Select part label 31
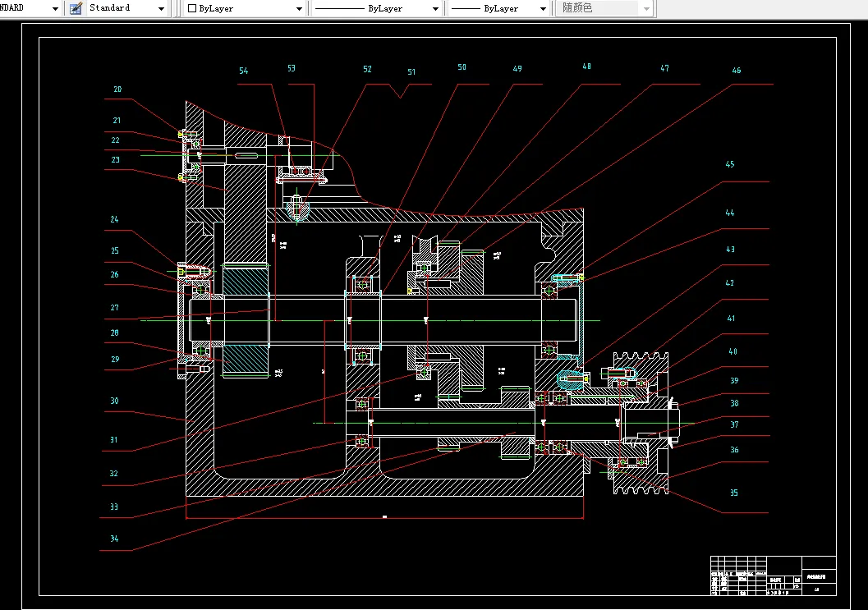Viewport: 868px width, 610px height. [113, 439]
